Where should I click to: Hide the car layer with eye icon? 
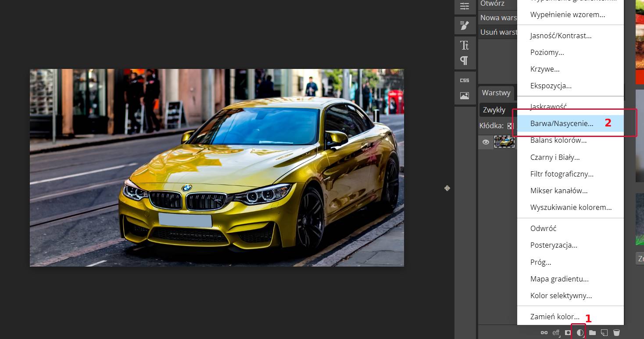tap(486, 142)
